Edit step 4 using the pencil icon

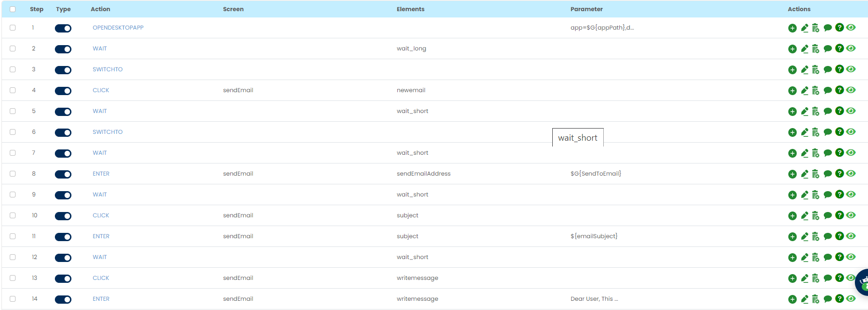(x=804, y=91)
